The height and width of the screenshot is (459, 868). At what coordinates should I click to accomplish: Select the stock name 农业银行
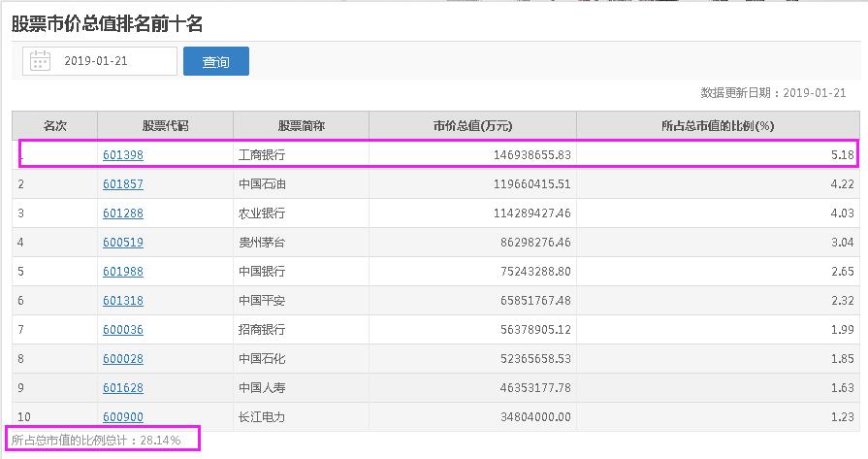(x=262, y=213)
